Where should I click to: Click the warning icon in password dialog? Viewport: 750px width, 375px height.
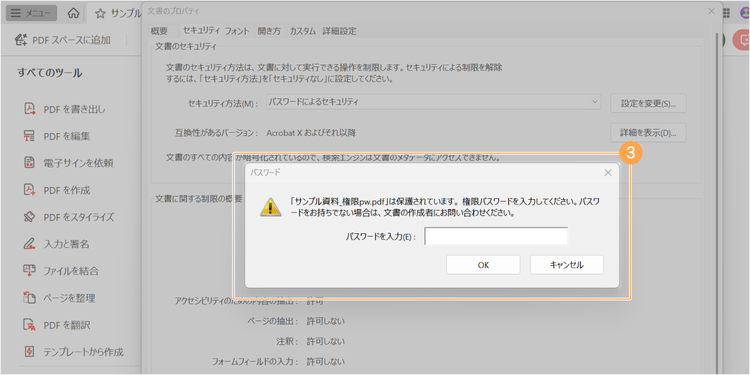click(x=270, y=207)
